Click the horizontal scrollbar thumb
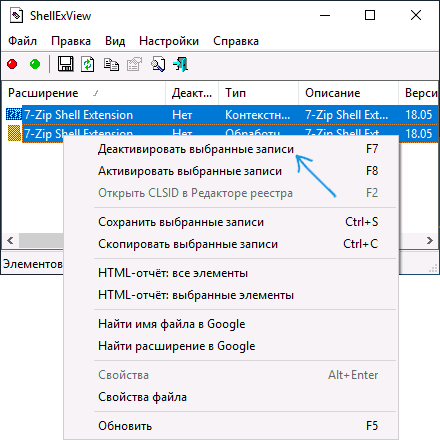 [41, 240]
